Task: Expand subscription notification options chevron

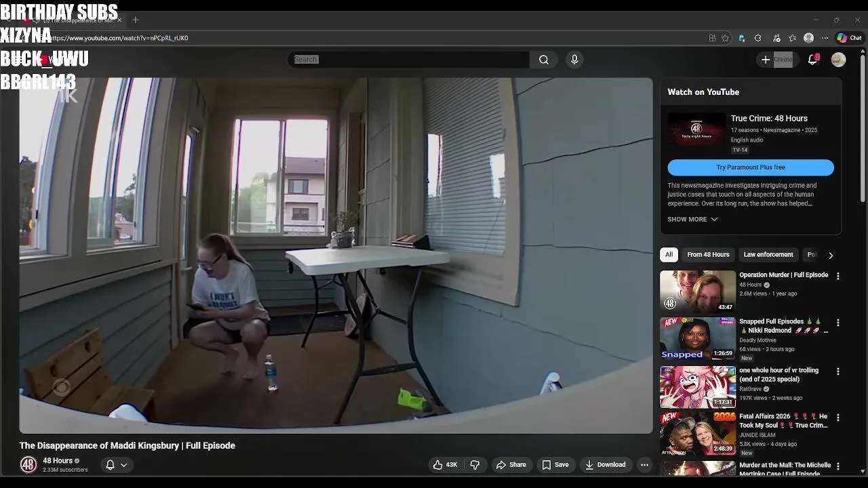Action: point(124,465)
